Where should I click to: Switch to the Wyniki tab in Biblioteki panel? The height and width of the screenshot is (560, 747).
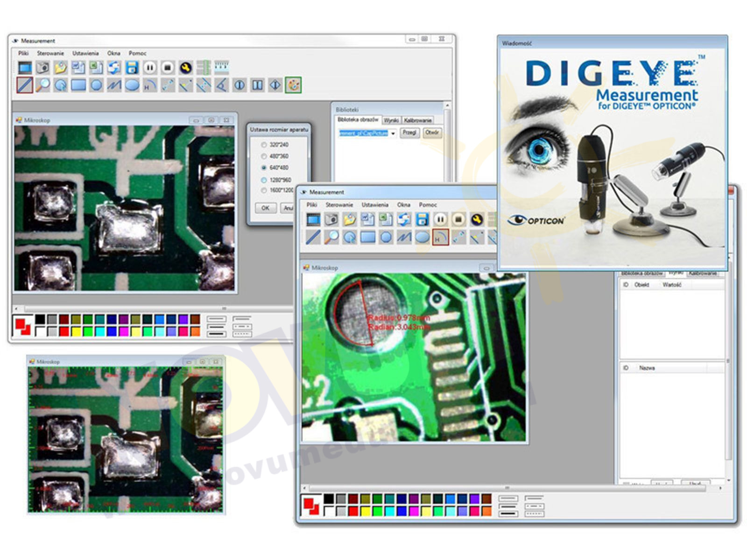click(x=391, y=120)
